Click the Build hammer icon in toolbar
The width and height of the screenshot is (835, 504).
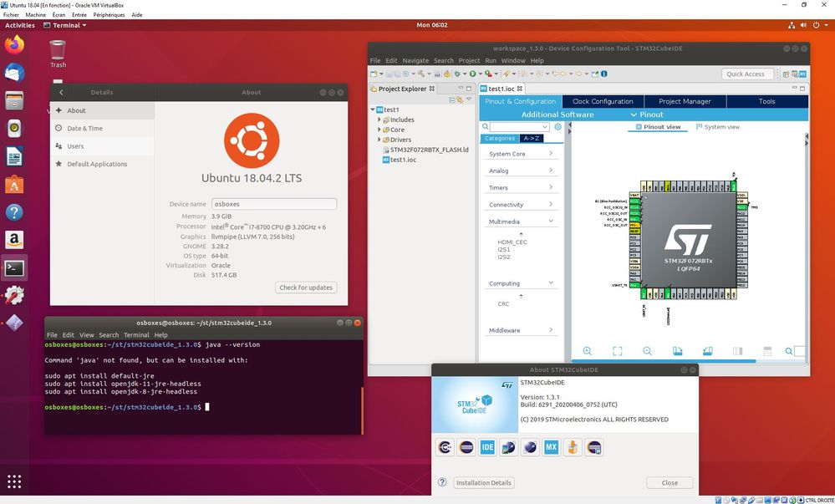tap(421, 74)
